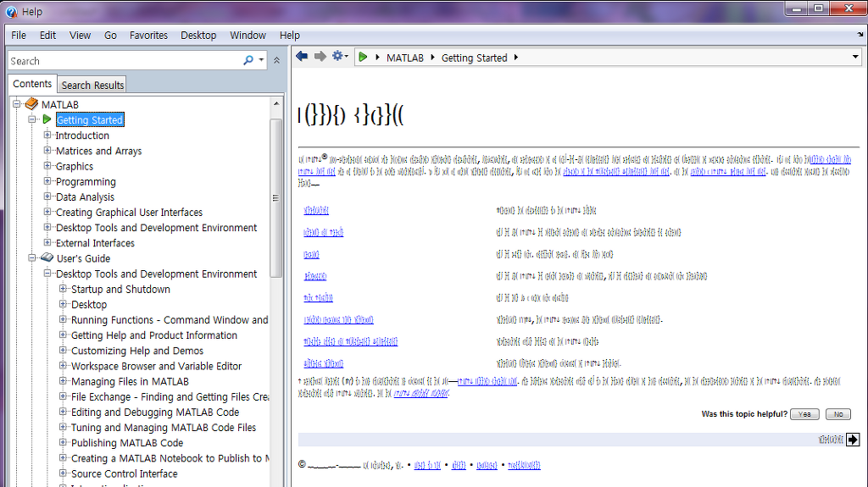Select File Exchange - Finding and Getting Files
Viewport: 868px width, 487px height.
pyautogui.click(x=170, y=396)
